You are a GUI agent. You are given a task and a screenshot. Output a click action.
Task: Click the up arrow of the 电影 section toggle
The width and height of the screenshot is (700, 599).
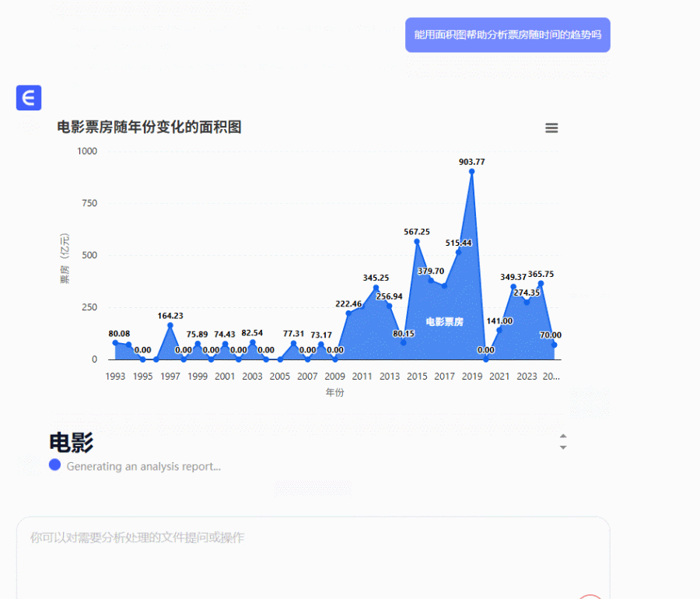coord(563,436)
